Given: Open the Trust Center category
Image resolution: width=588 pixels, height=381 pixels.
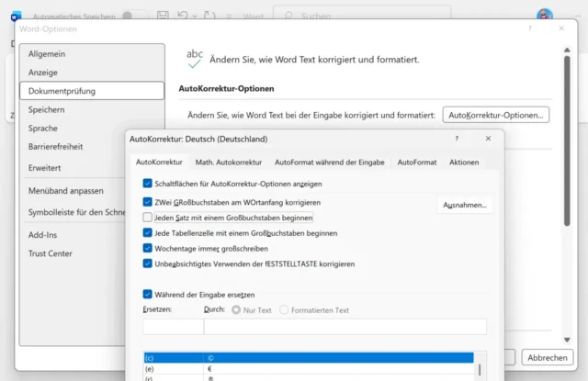Looking at the screenshot, I should point(73,253).
